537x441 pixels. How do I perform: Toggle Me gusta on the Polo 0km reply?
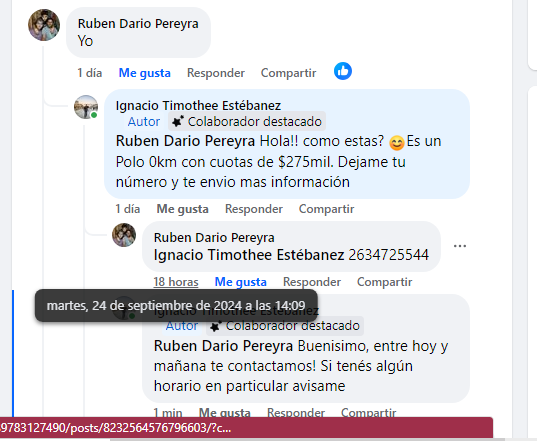point(183,209)
